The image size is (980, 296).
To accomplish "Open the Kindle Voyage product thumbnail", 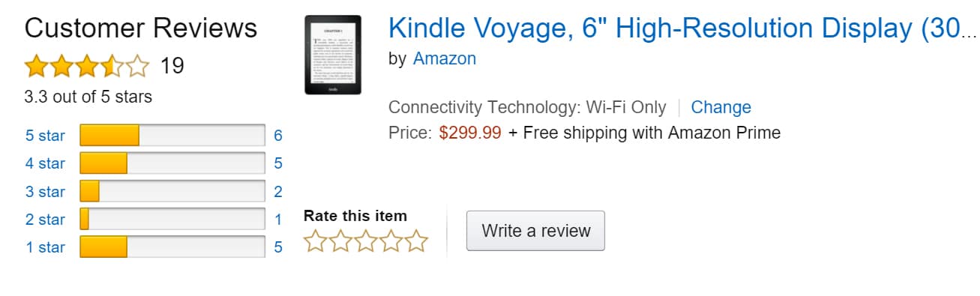I will [332, 55].
